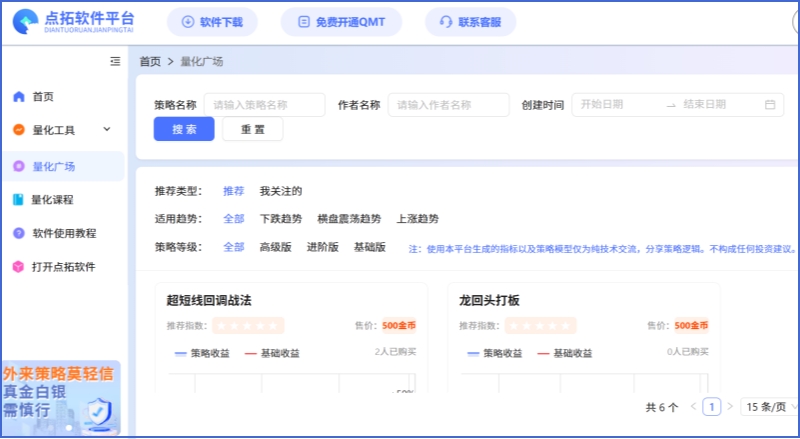The height and width of the screenshot is (439, 800).
Task: Click the 0人已购买 text
Action: tap(688, 352)
